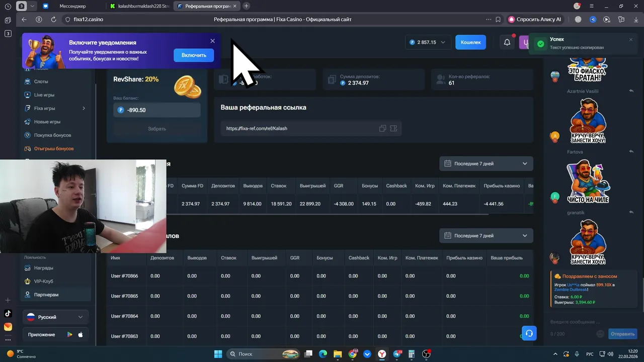Image resolution: width=644 pixels, height=362 pixels.
Task: Open Live игры in the sidebar
Action: pyautogui.click(x=44, y=95)
